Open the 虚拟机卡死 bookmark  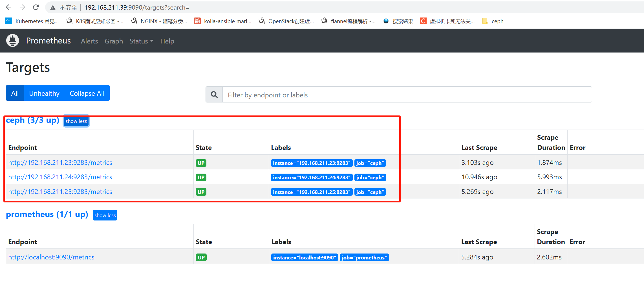tap(447, 21)
